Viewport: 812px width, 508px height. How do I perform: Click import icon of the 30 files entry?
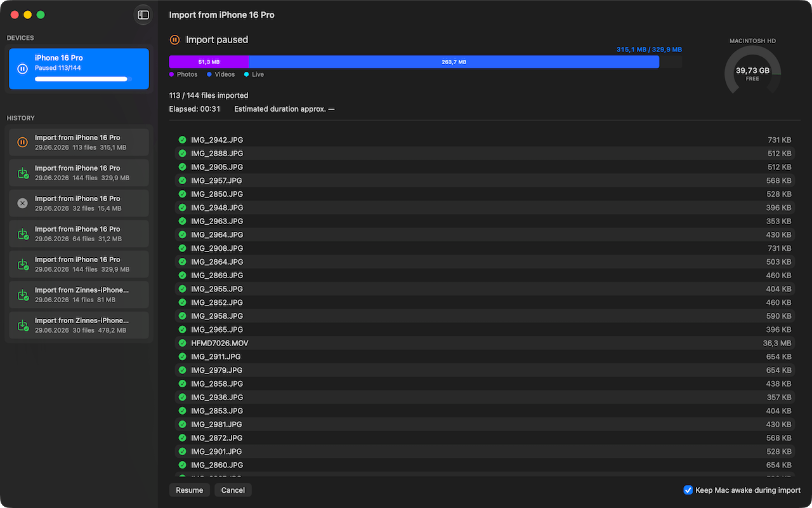pos(22,325)
